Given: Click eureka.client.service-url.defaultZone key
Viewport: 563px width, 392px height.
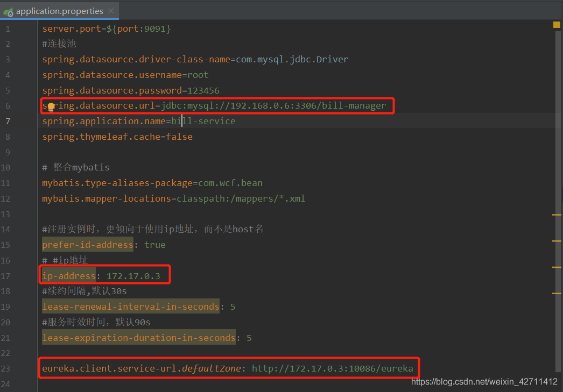Looking at the screenshot, I should point(142,368).
